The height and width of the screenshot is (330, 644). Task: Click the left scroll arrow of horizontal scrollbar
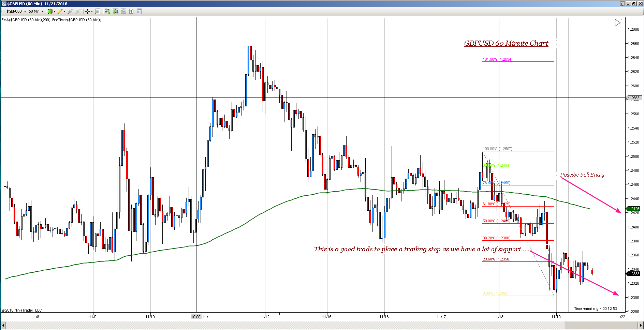3,326
